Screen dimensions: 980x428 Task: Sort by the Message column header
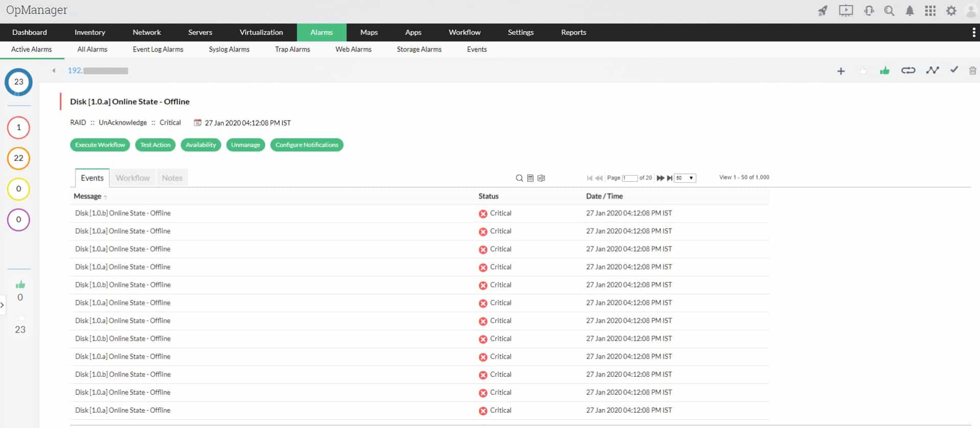click(x=87, y=196)
